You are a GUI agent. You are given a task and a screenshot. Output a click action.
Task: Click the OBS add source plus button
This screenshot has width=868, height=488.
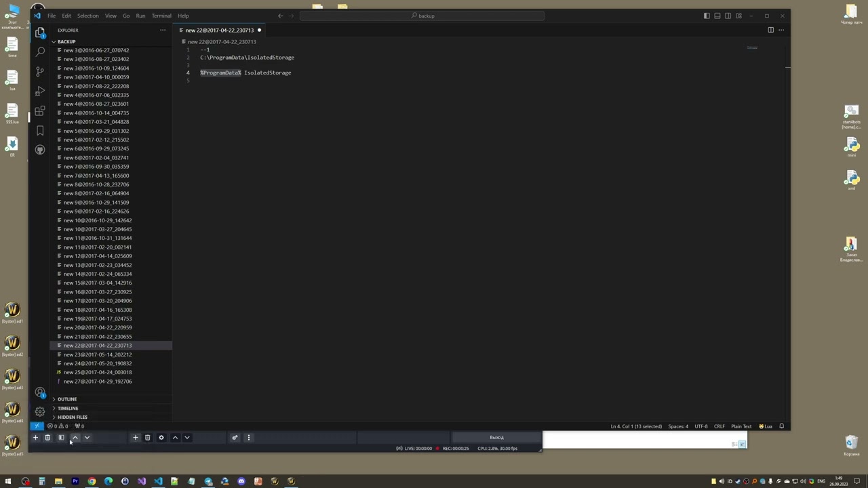pyautogui.click(x=135, y=438)
